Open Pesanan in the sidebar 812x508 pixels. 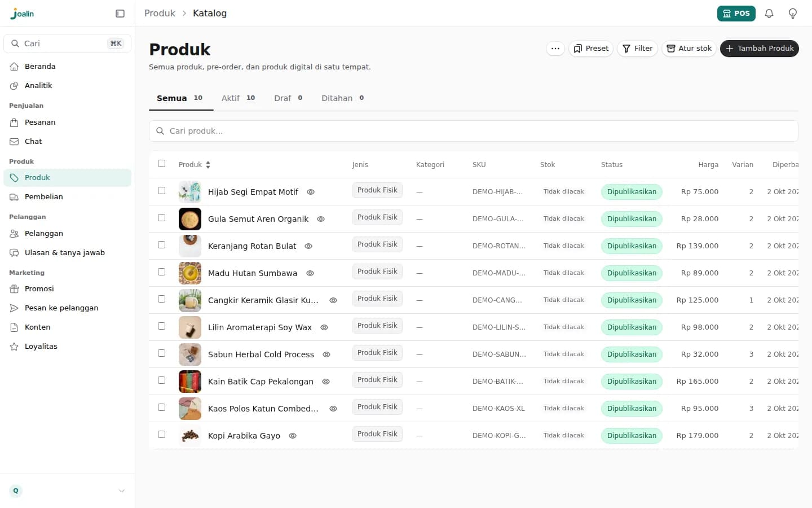tap(67, 122)
